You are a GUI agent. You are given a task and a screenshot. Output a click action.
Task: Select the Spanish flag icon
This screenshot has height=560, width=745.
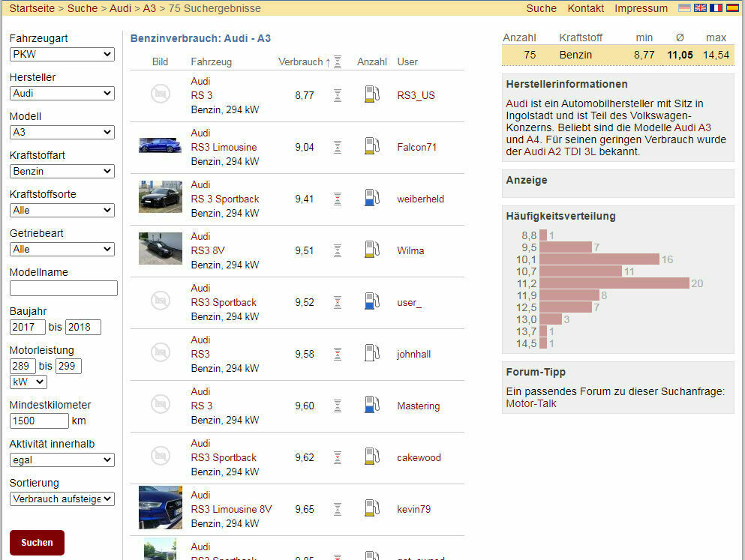click(731, 8)
